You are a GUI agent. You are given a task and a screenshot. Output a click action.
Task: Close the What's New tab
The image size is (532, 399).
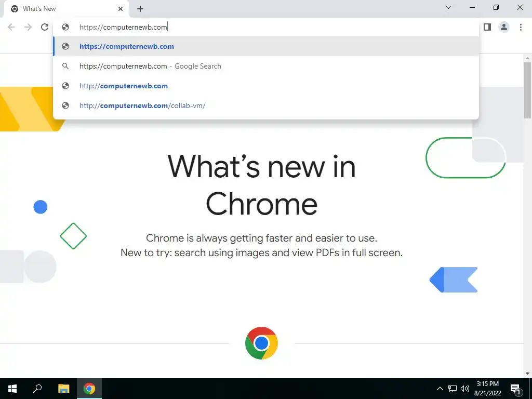121,9
